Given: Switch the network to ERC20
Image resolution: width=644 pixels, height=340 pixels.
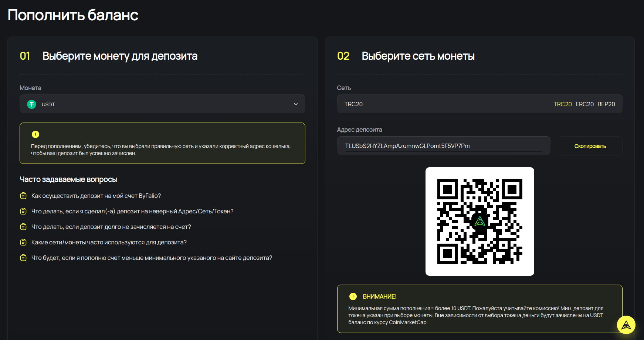Looking at the screenshot, I should coord(584,104).
